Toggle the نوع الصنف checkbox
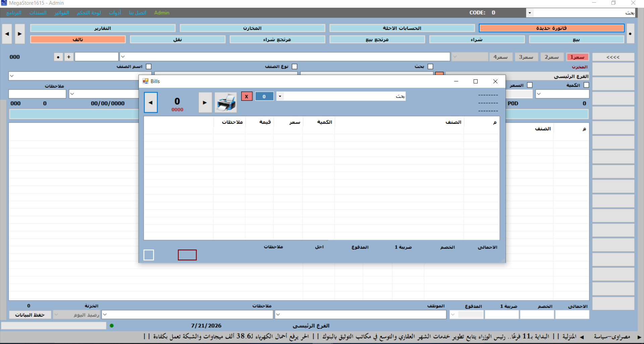644x344 pixels. 294,67
